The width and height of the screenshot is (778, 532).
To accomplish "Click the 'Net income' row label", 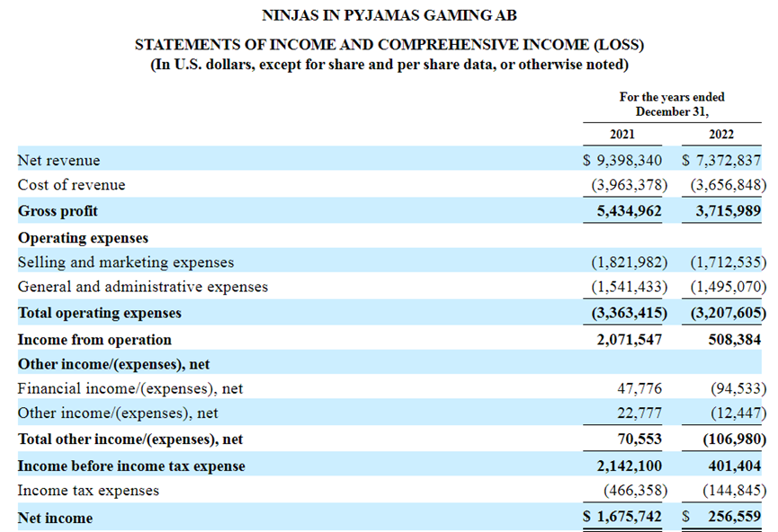I will pyautogui.click(x=55, y=519).
